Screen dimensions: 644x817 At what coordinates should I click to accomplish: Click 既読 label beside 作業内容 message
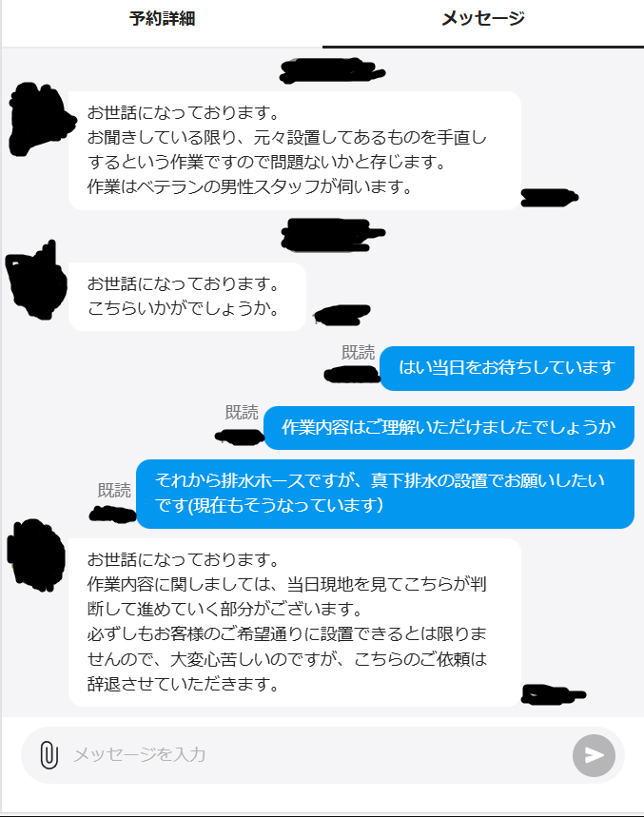pos(242,413)
